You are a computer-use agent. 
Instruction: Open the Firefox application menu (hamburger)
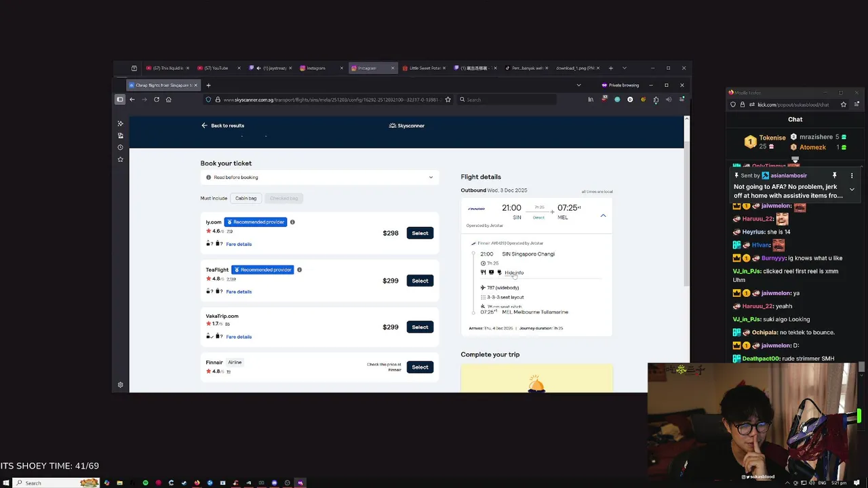(x=682, y=100)
